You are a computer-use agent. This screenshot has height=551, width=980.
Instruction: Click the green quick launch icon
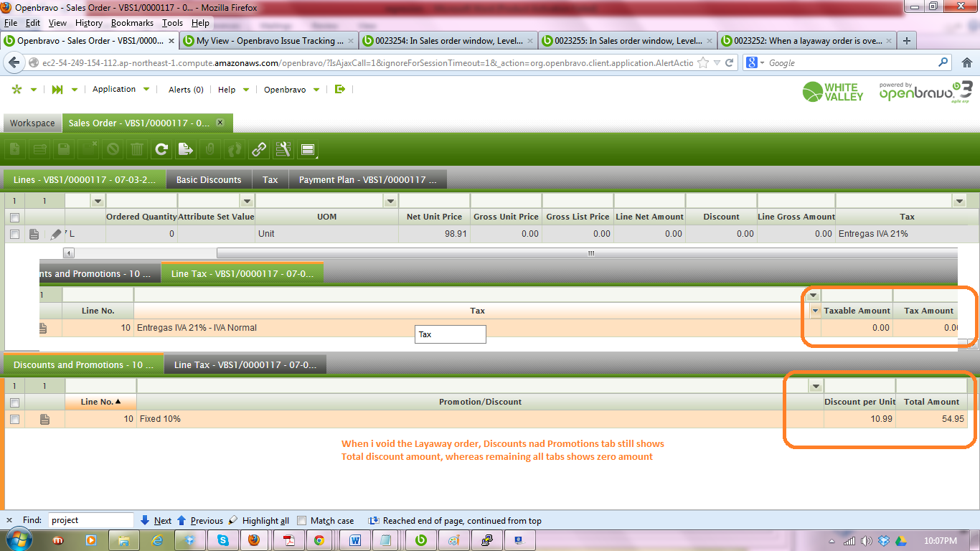click(x=57, y=90)
